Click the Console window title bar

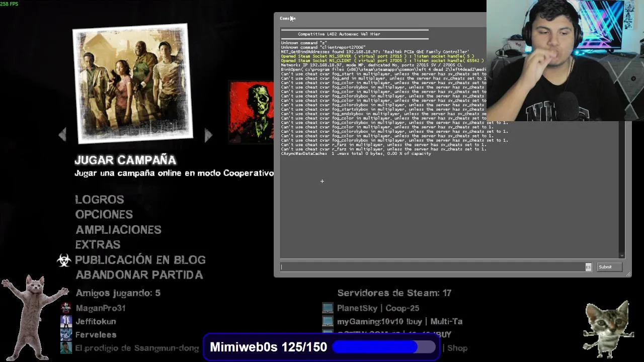click(380, 18)
